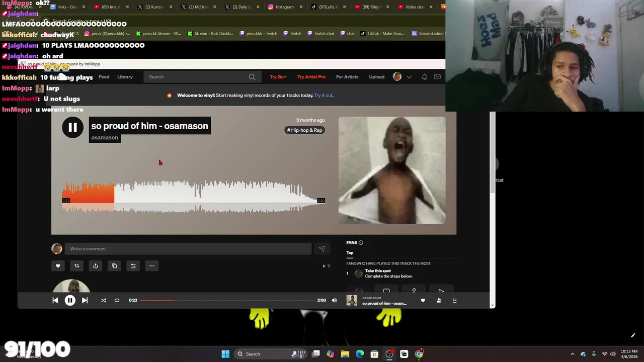Open the TikTok - Make Your... bookmark

pos(382,34)
